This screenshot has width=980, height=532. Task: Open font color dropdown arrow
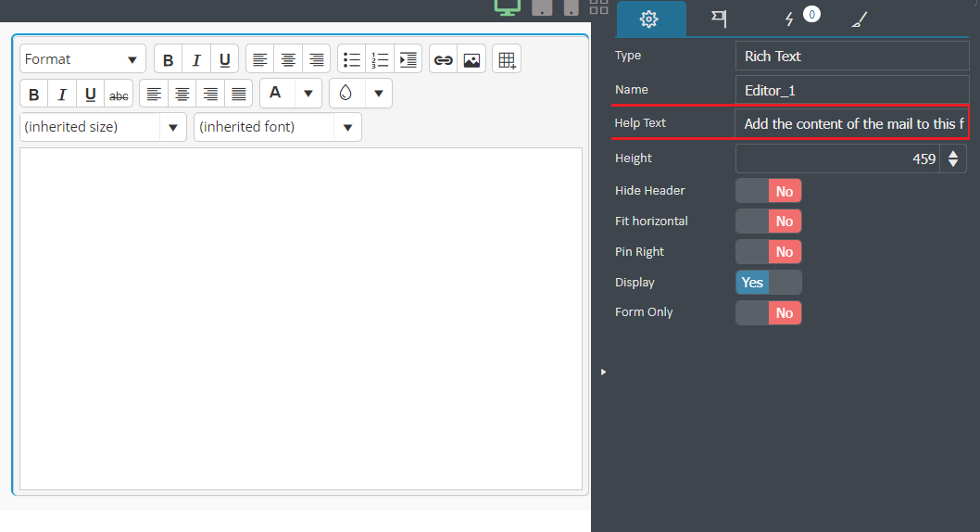coord(308,94)
